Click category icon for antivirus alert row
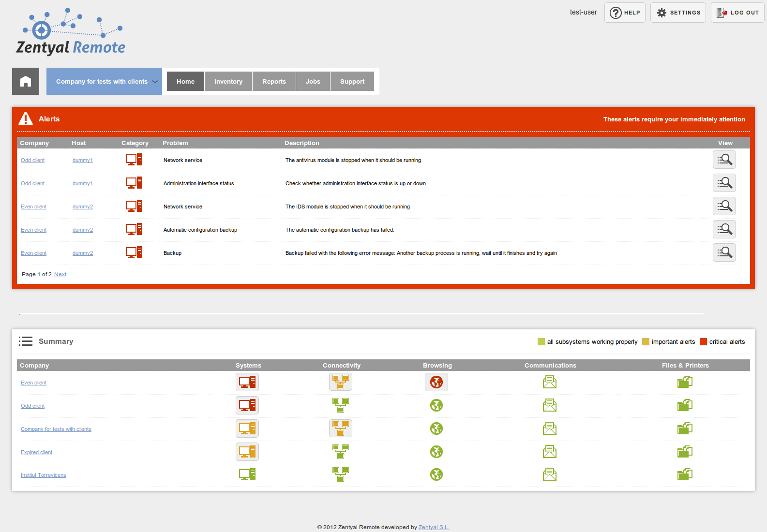Image resolution: width=767 pixels, height=532 pixels. [134, 160]
